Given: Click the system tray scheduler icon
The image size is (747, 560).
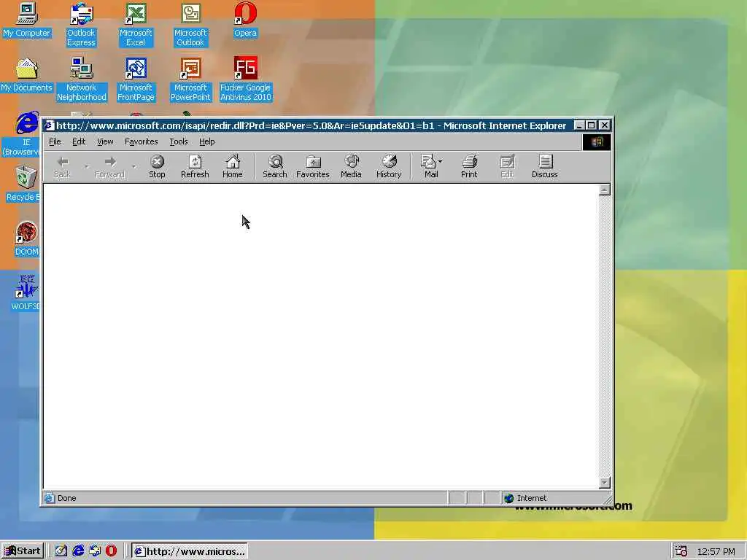Looking at the screenshot, I should tap(681, 551).
